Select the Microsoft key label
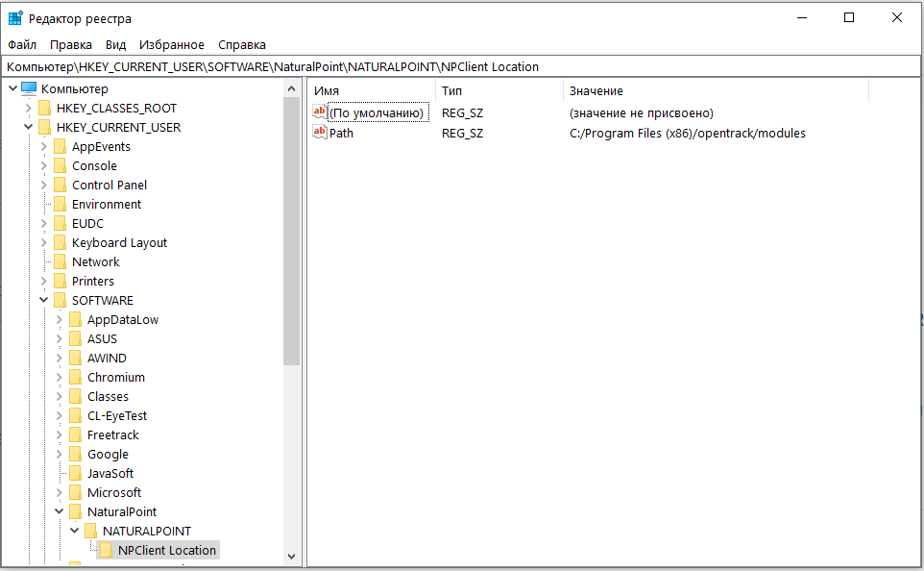Screen dimensions: 924x571 tap(114, 492)
